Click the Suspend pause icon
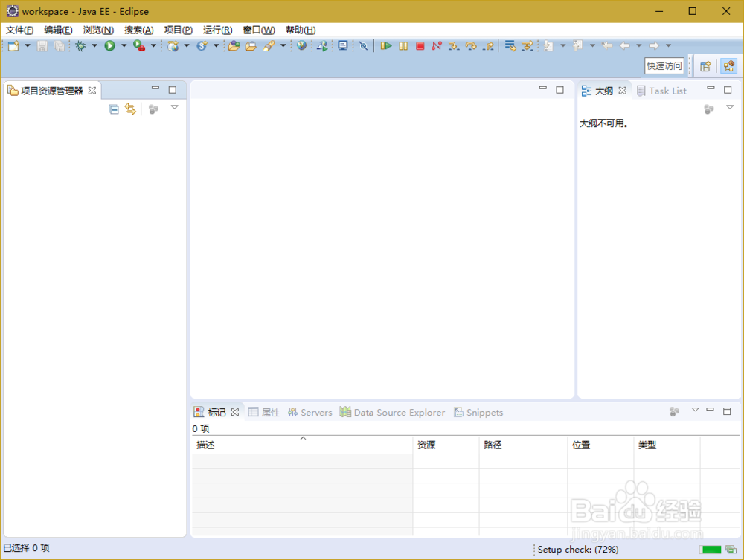744x560 pixels. click(x=403, y=46)
